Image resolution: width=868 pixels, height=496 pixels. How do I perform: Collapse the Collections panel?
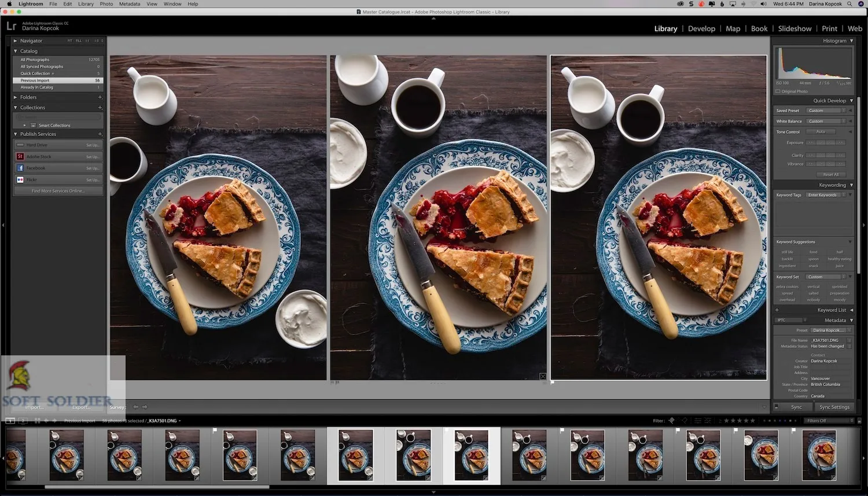16,108
